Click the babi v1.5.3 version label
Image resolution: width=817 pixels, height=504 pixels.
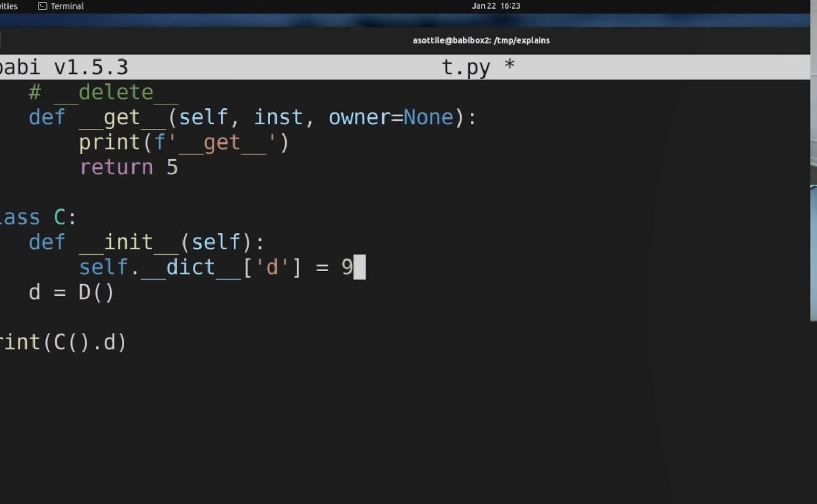(x=64, y=66)
